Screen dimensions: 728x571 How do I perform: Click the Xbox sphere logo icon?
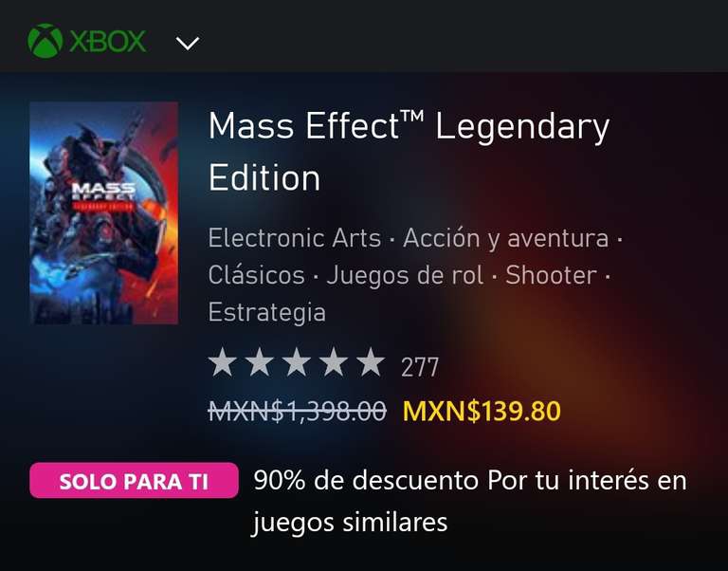45,41
